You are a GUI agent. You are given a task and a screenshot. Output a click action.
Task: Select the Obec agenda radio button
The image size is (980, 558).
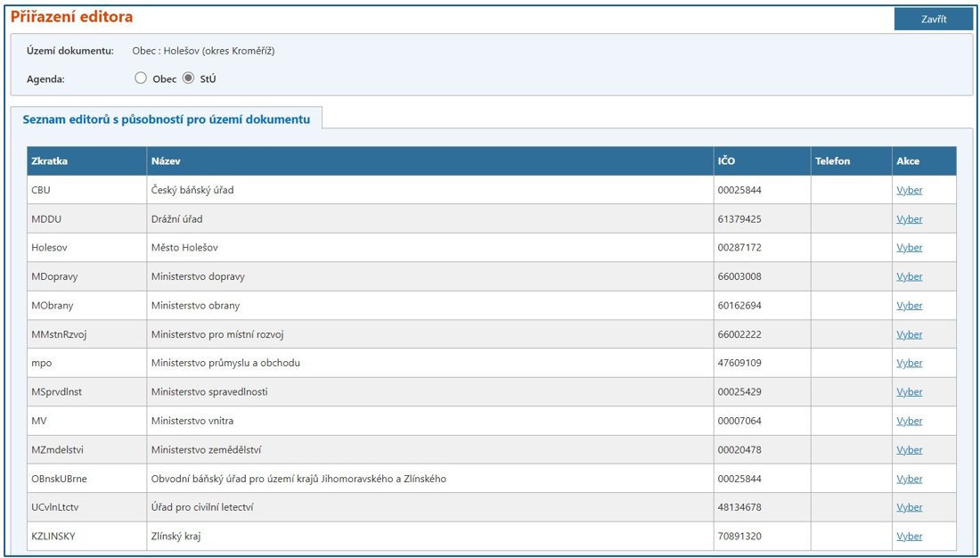(x=141, y=78)
